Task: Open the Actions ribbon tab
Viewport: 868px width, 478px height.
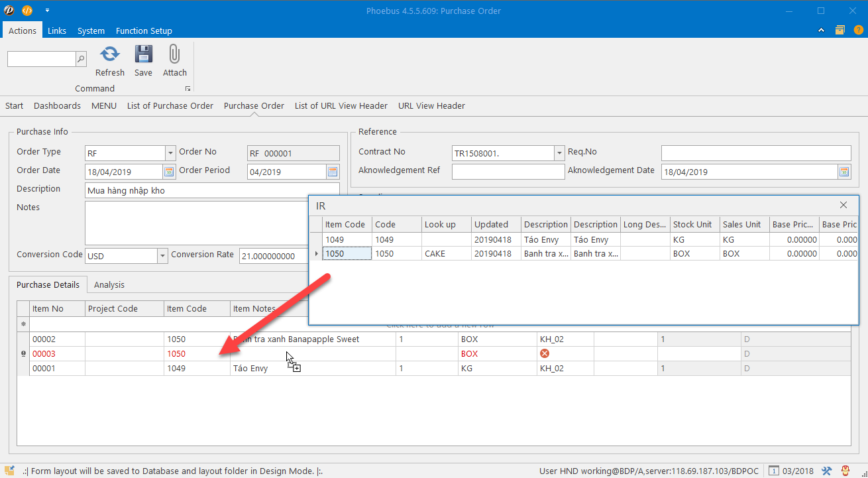Action: (23, 30)
